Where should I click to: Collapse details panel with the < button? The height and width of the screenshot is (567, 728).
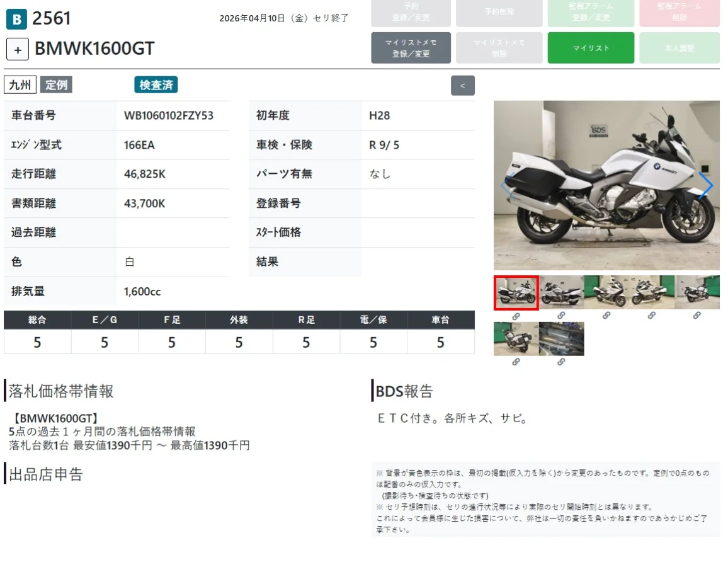coord(462,86)
